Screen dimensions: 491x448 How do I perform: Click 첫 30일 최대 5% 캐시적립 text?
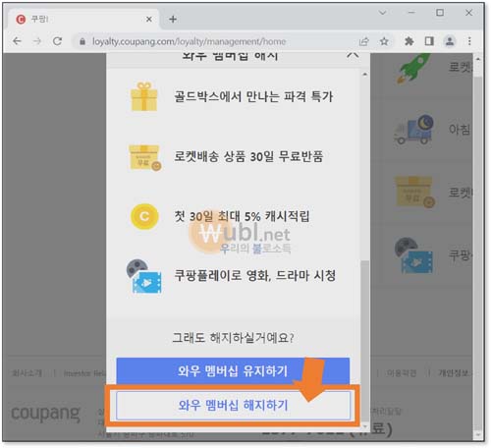click(x=242, y=216)
